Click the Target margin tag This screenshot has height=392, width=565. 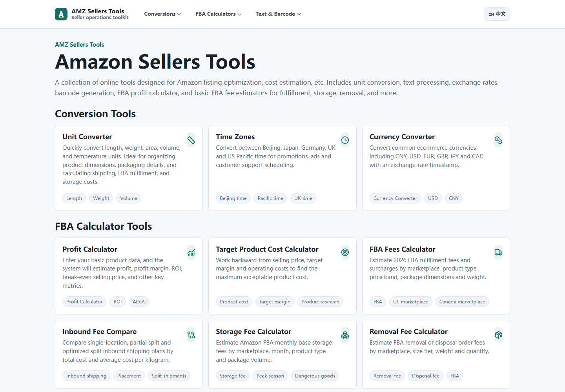pyautogui.click(x=275, y=302)
